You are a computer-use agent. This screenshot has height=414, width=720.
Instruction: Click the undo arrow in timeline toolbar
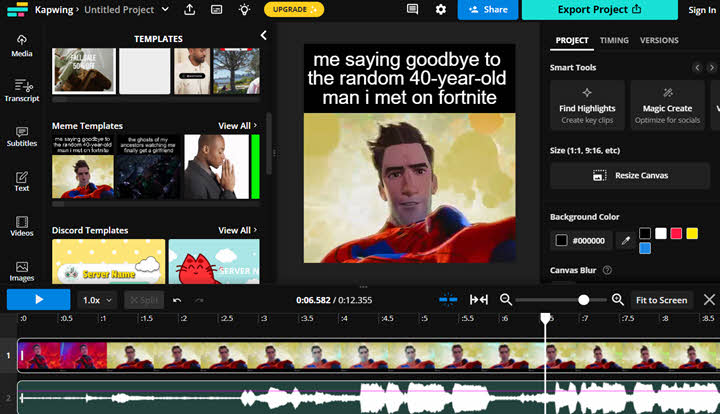coord(177,299)
